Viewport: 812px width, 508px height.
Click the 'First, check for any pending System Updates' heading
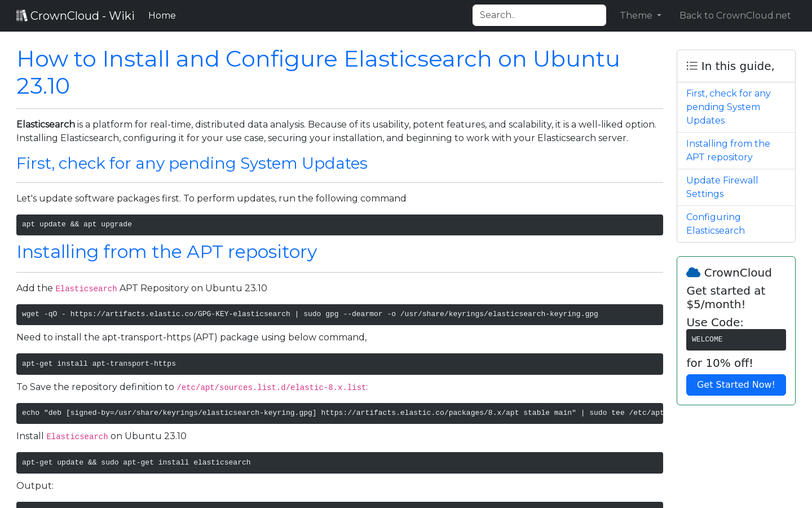pos(192,163)
